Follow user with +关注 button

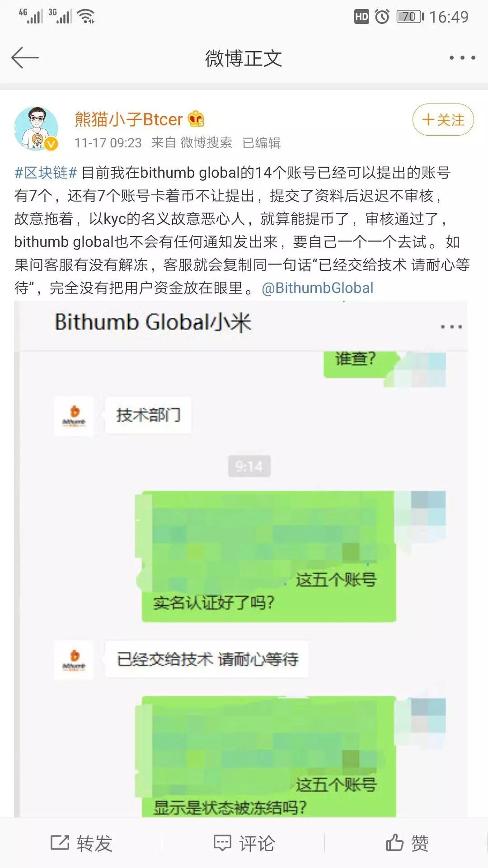pos(443,120)
